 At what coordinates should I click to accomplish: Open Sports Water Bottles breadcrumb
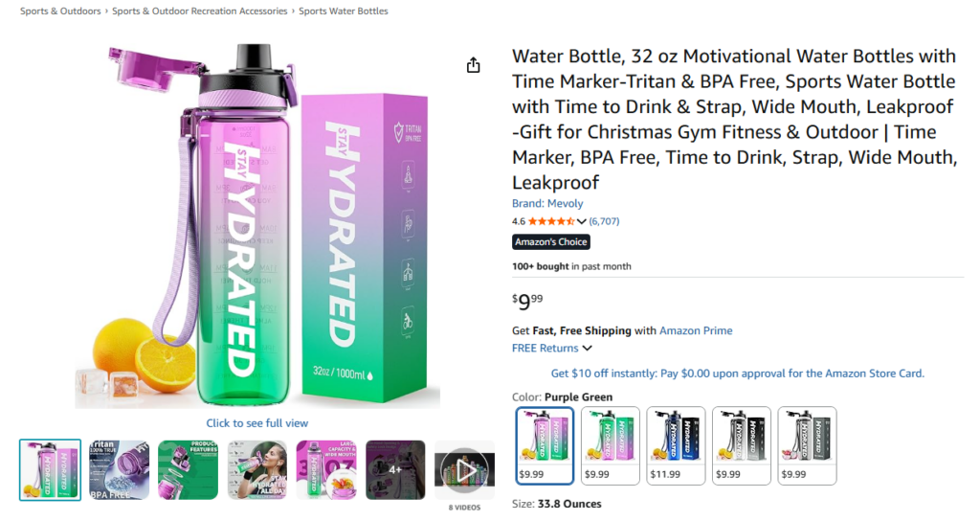tap(344, 11)
